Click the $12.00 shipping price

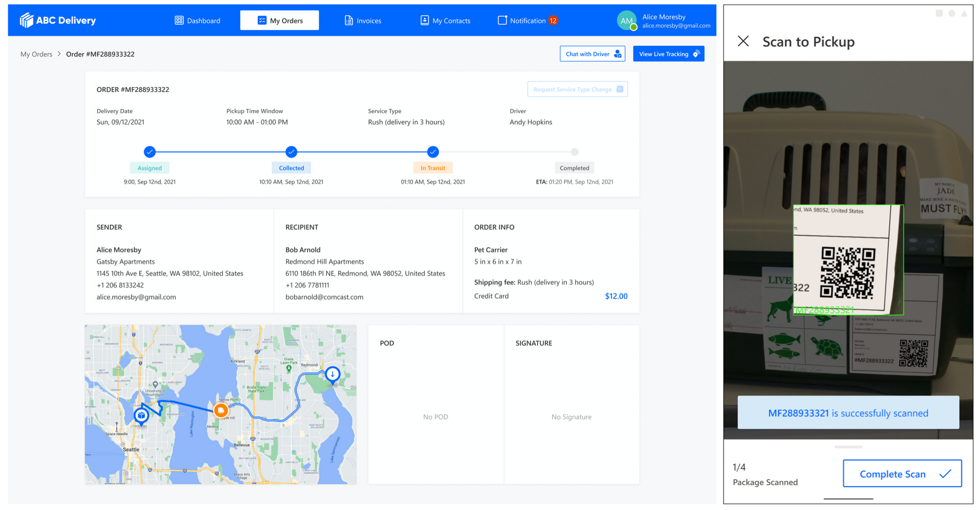tap(616, 296)
